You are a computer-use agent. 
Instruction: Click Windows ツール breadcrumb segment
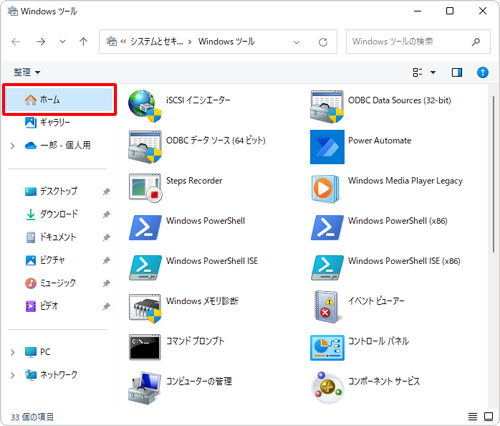click(227, 42)
